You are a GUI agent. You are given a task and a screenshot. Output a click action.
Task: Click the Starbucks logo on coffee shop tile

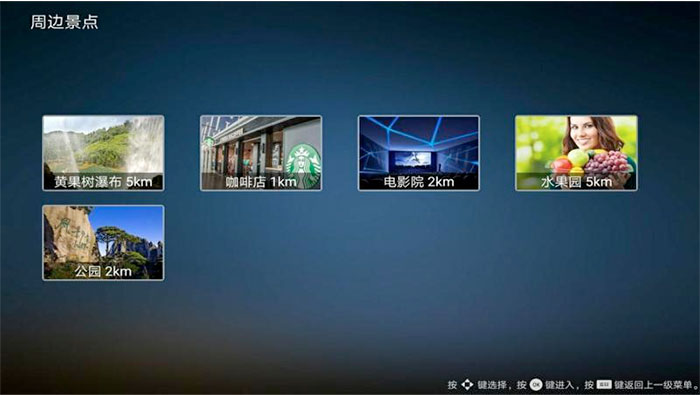point(304,165)
